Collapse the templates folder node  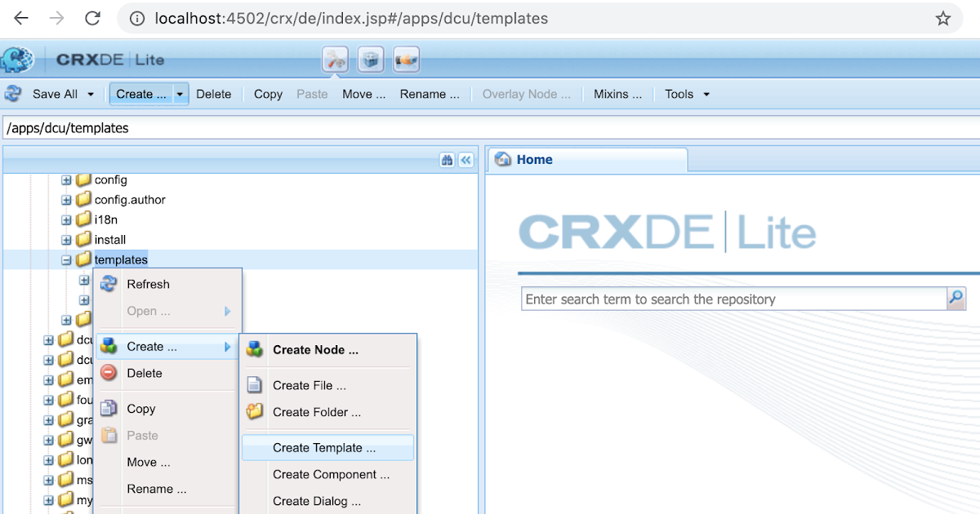pos(66,259)
